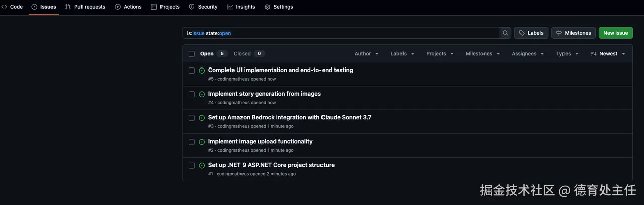
Task: Show Closed issues list
Action: [249, 54]
